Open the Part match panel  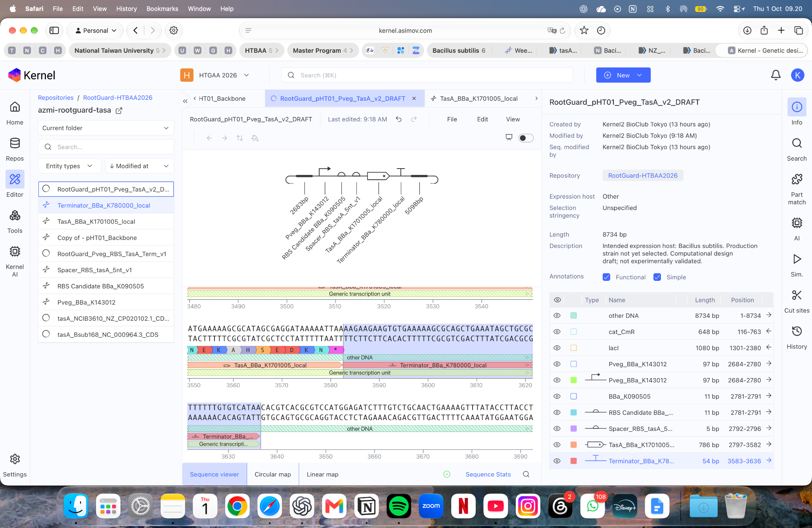coord(797,189)
